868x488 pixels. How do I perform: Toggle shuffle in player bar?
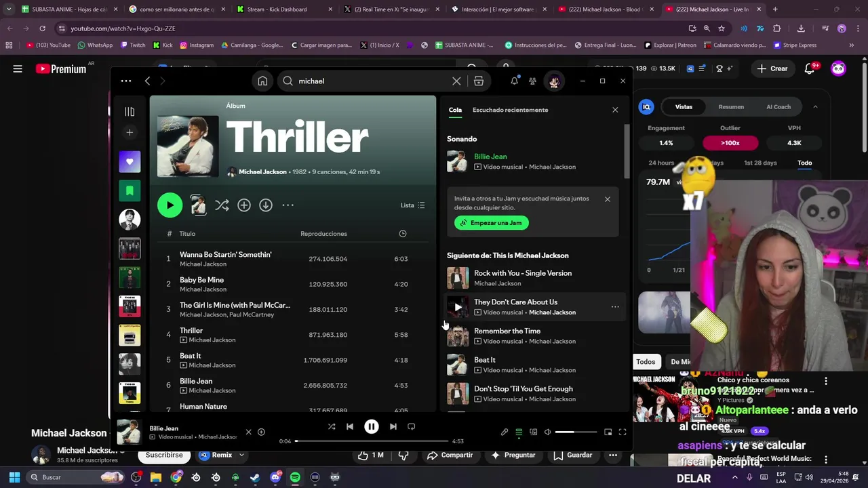coord(332,426)
